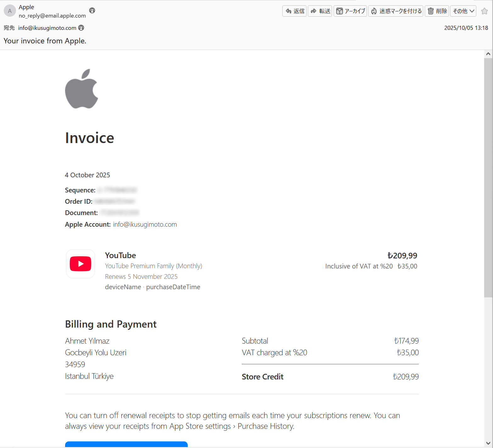Open the その他 more actions dropdown
The height and width of the screenshot is (448, 493).
coord(463,11)
